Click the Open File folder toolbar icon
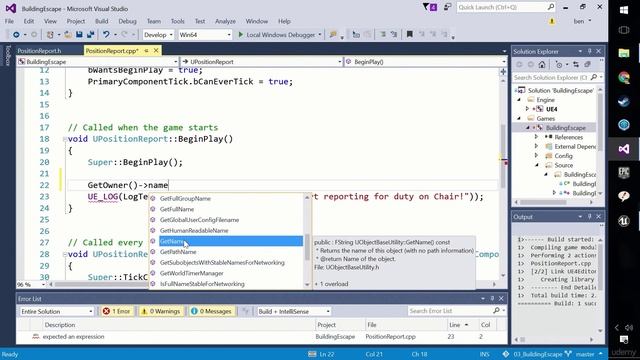This screenshot has height=360, width=640. [x=68, y=35]
